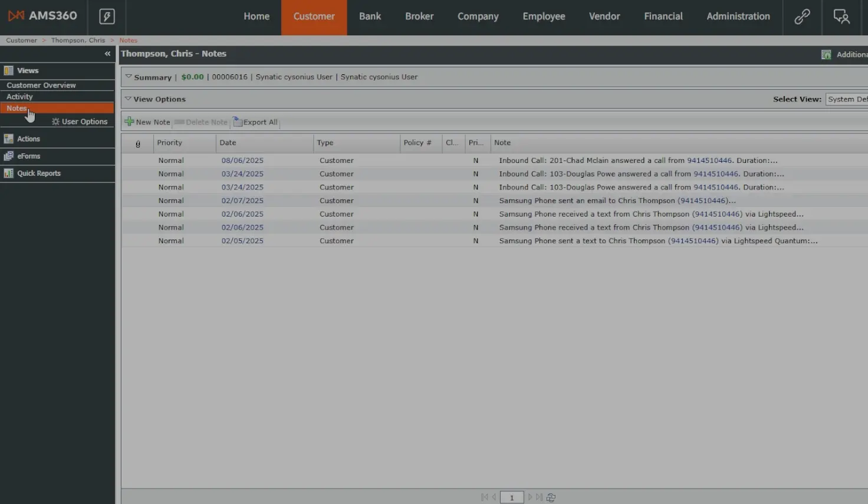Click note 'Samsung Phone sent an email'
Viewport: 868px width, 504px height.
[x=617, y=201]
